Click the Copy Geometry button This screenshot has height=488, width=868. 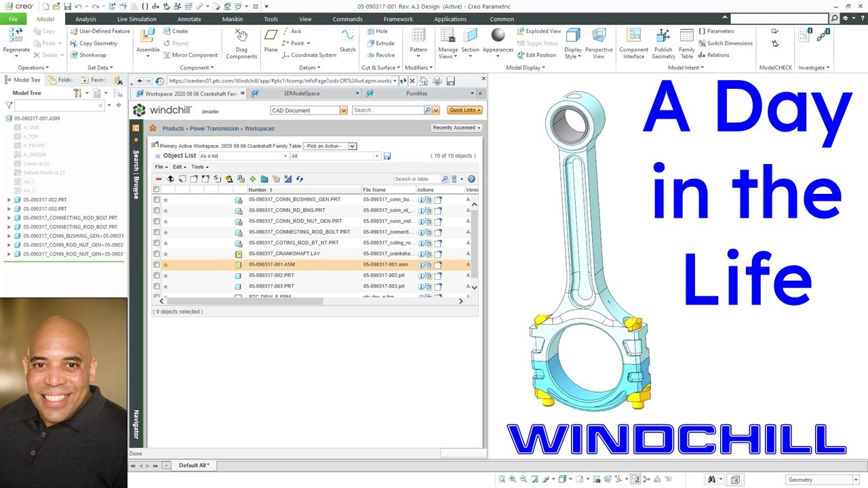94,43
